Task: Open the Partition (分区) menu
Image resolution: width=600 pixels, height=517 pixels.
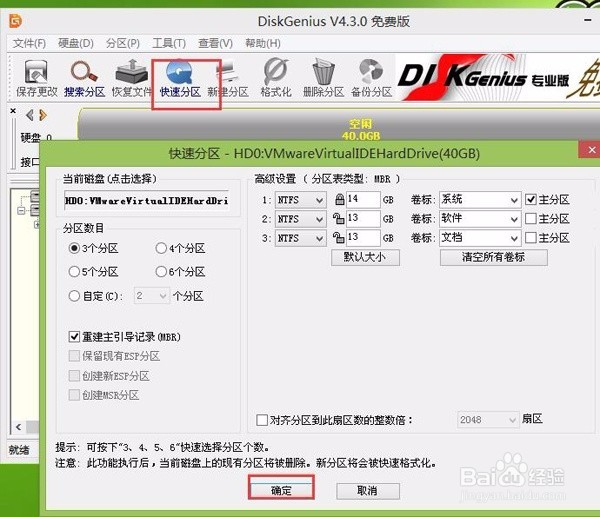Action: point(123,43)
